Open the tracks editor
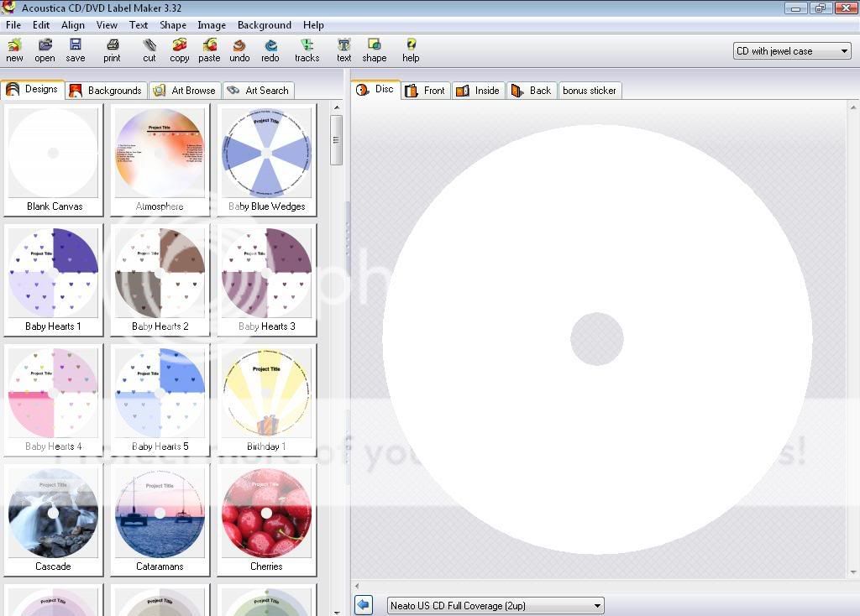The width and height of the screenshot is (860, 616). (x=307, y=50)
